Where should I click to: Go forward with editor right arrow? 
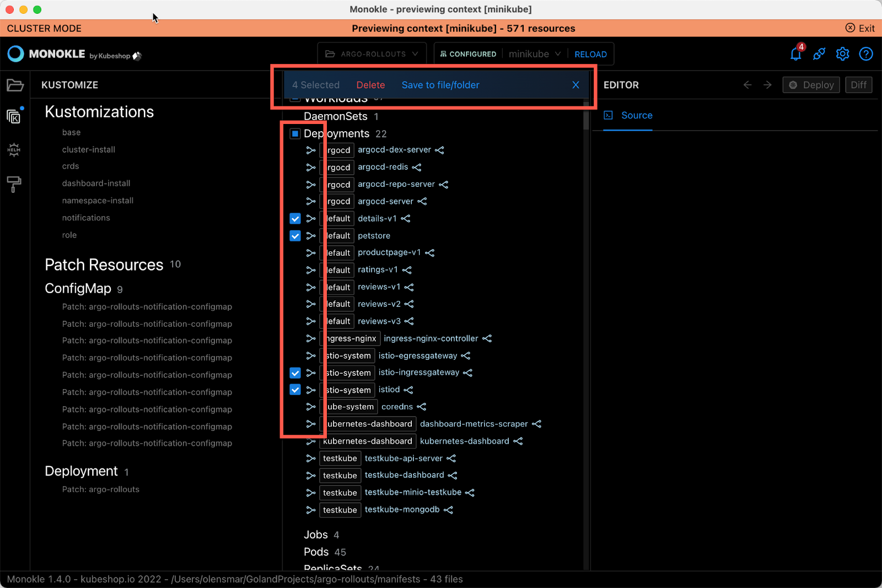pos(767,85)
